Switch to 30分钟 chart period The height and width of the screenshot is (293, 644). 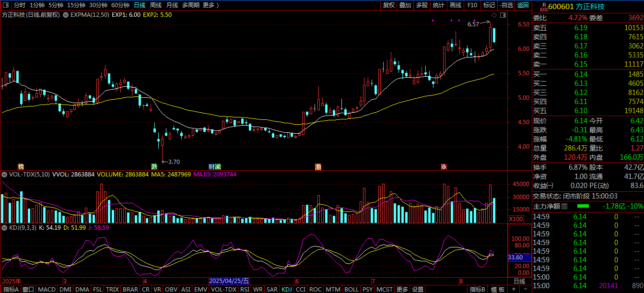tap(98, 5)
